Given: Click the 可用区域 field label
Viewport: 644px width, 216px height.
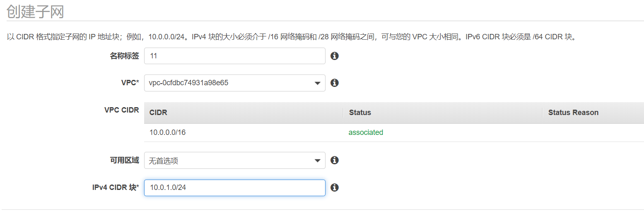Looking at the screenshot, I should (x=124, y=160).
